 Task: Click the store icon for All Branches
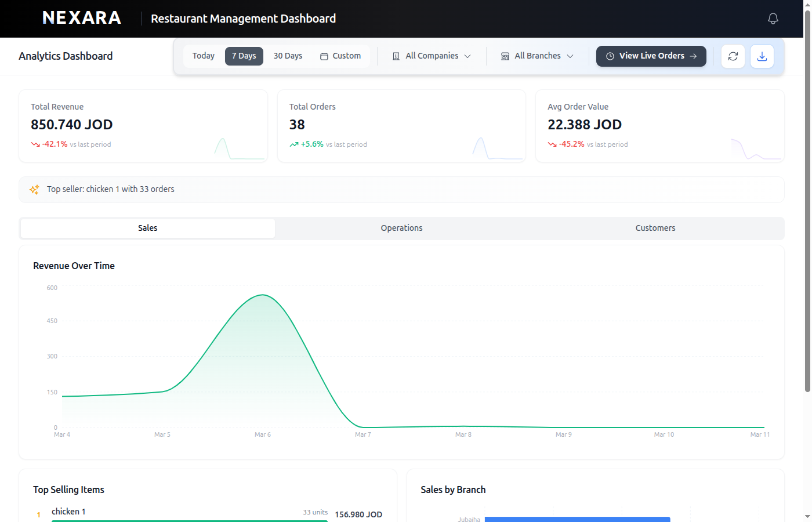pos(505,56)
